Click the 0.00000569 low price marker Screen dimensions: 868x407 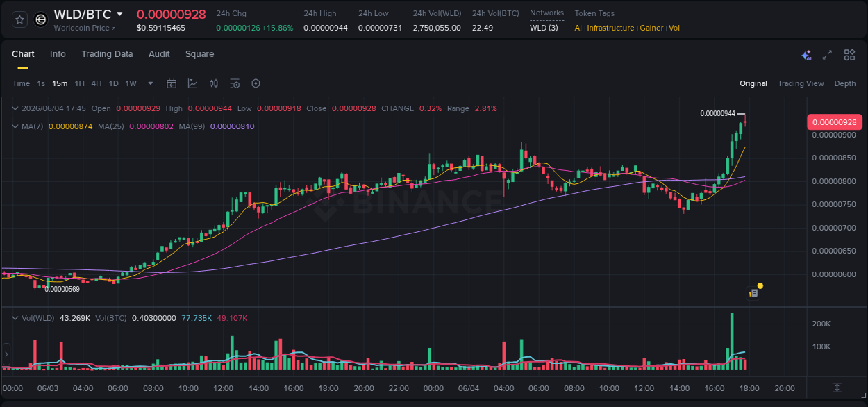(62, 289)
